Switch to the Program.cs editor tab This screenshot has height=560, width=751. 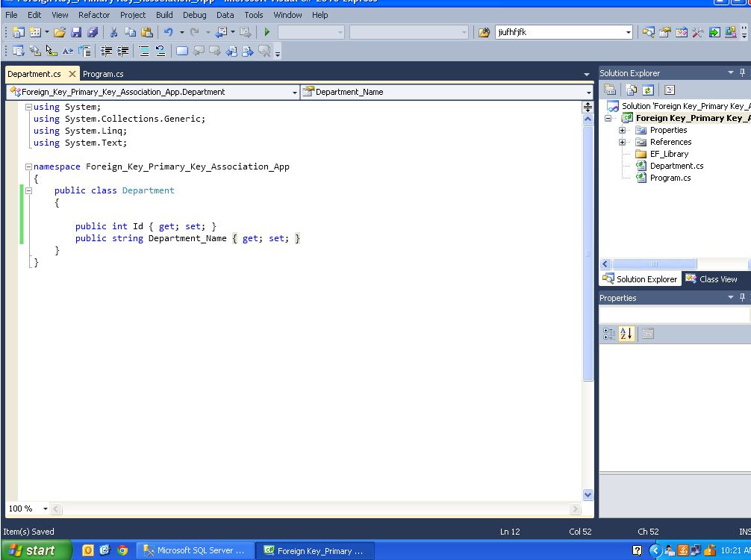pyautogui.click(x=103, y=74)
